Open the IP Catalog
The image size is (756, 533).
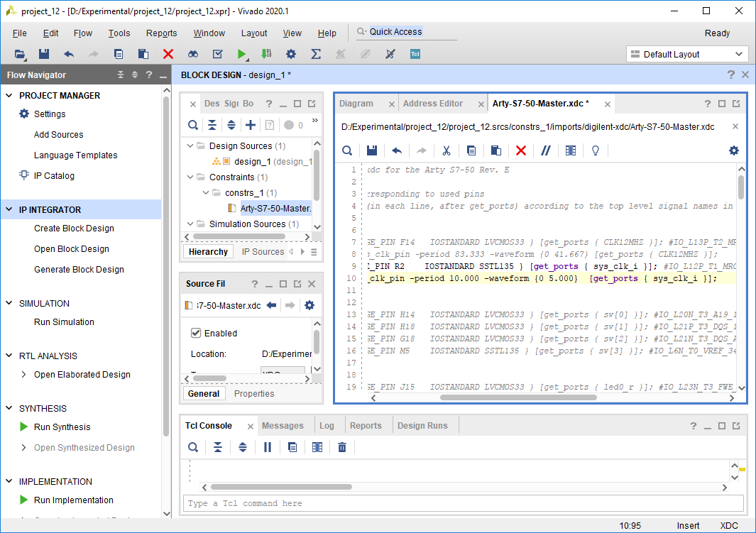click(54, 176)
